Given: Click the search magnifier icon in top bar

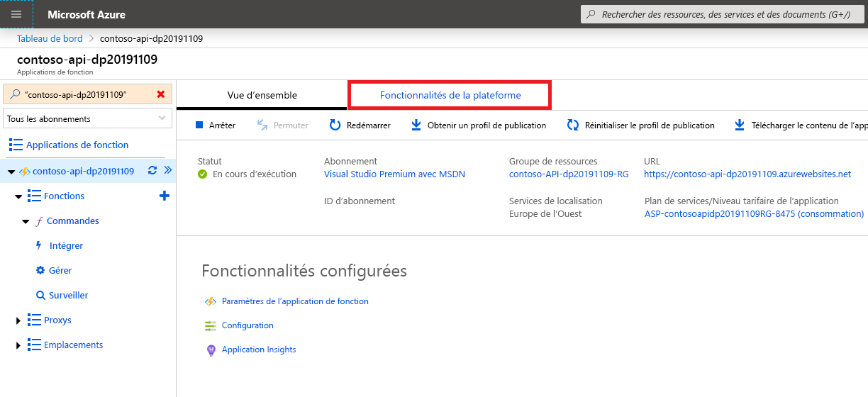Looking at the screenshot, I should (x=591, y=14).
